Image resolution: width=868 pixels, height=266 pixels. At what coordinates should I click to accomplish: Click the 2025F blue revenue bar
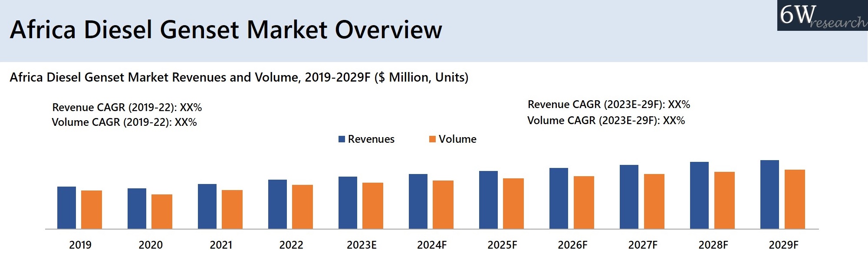tap(488, 200)
